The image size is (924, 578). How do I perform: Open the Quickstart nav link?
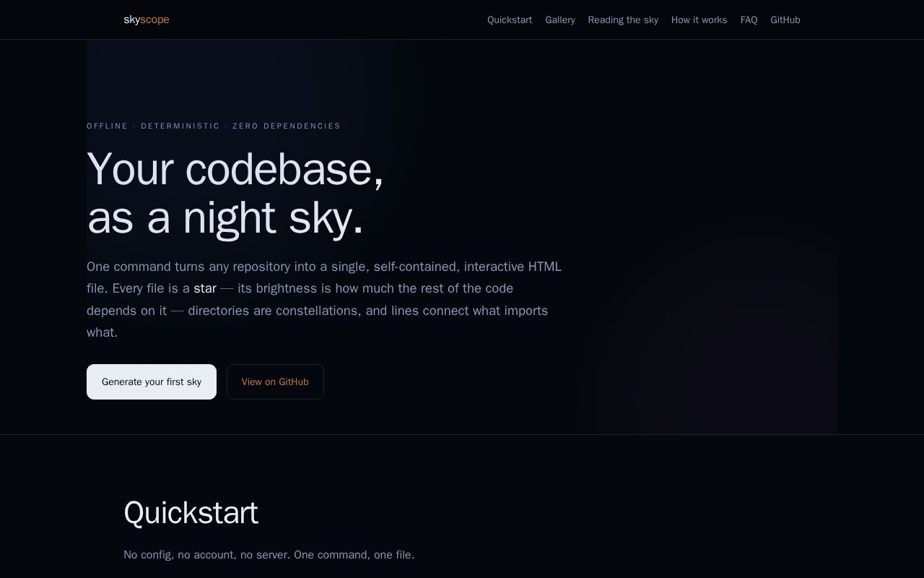click(510, 20)
